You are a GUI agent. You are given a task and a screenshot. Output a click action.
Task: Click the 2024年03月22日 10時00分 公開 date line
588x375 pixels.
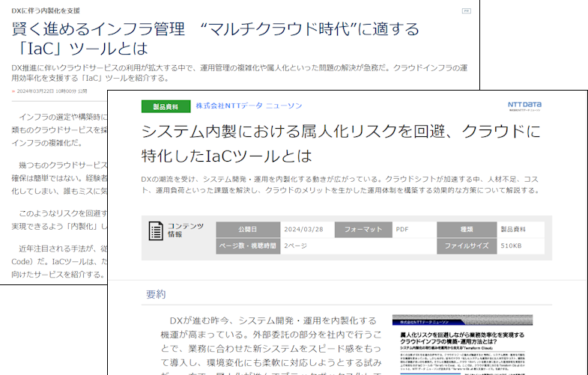tap(52, 91)
